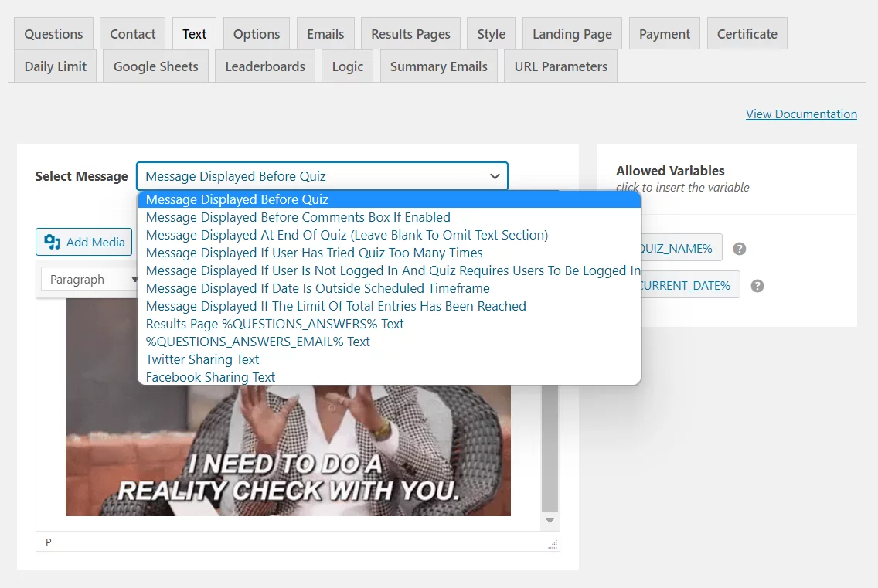Image resolution: width=878 pixels, height=588 pixels.
Task: Switch to the Questions tab
Action: 53,34
